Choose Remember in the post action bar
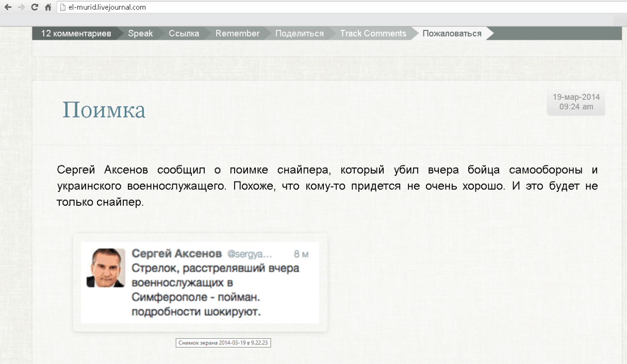Image resolution: width=627 pixels, height=364 pixels. click(x=237, y=34)
